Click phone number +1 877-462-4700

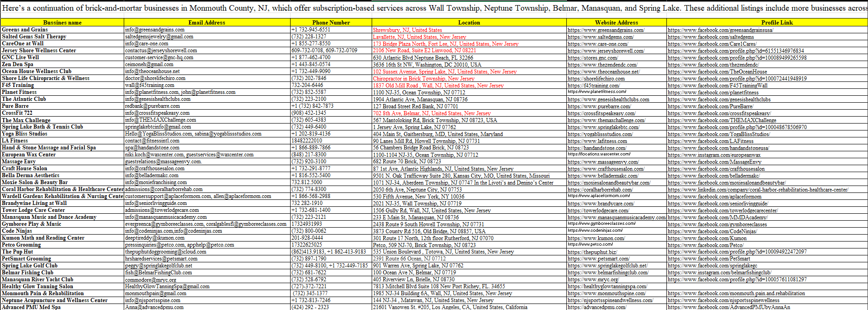(x=311, y=57)
